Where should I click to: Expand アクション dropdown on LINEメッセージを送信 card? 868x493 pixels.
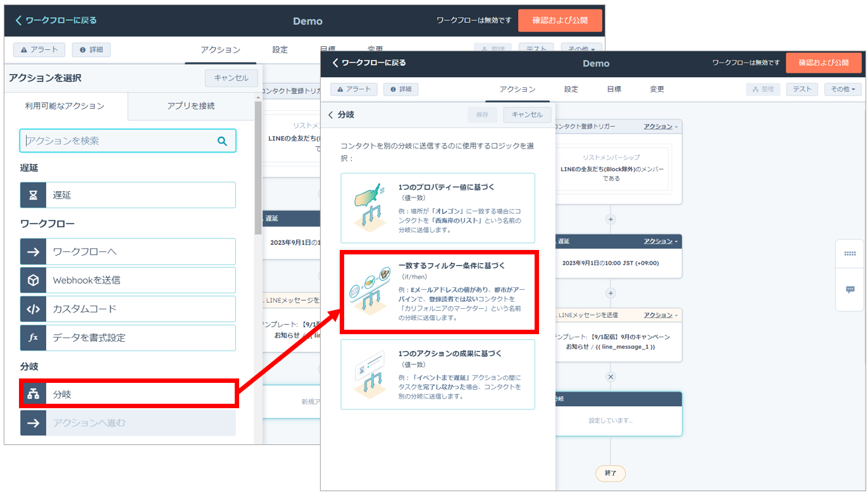coord(660,315)
